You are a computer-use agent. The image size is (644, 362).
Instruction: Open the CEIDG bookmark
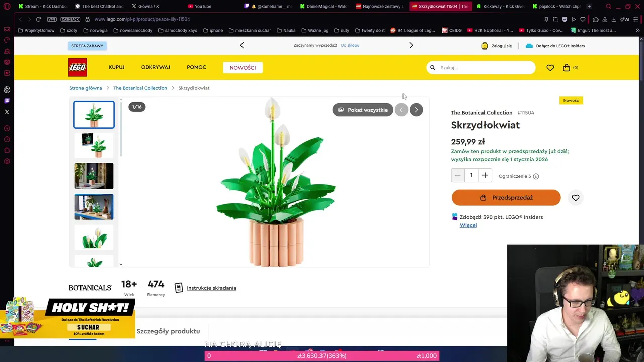[452, 30]
